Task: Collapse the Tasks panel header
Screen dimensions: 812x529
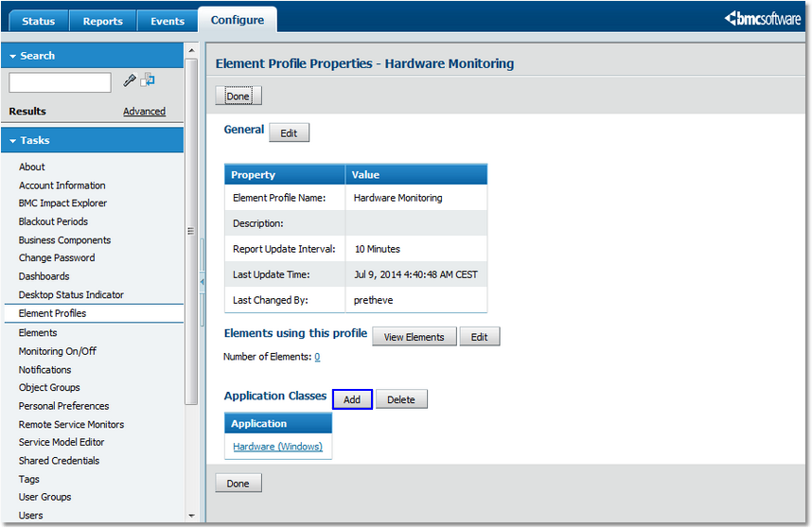Action: [92, 140]
